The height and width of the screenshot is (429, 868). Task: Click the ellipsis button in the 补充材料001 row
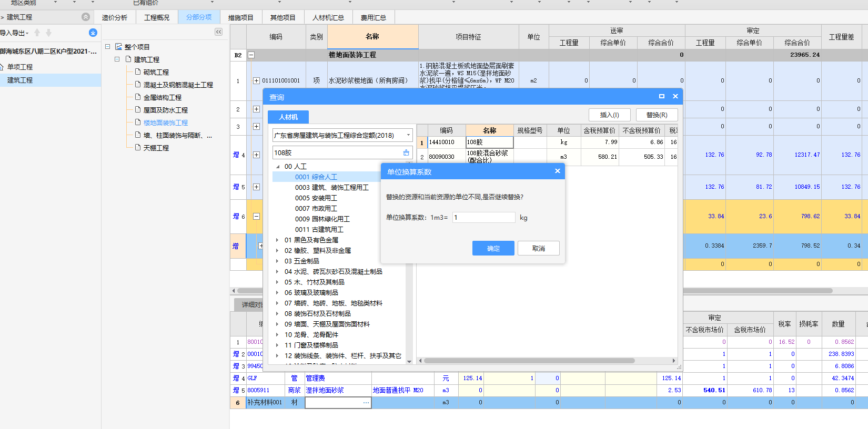(366, 403)
